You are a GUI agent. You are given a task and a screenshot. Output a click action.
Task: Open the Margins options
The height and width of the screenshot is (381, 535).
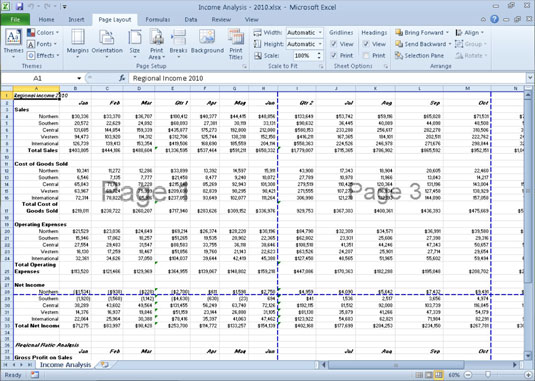pyautogui.click(x=77, y=43)
